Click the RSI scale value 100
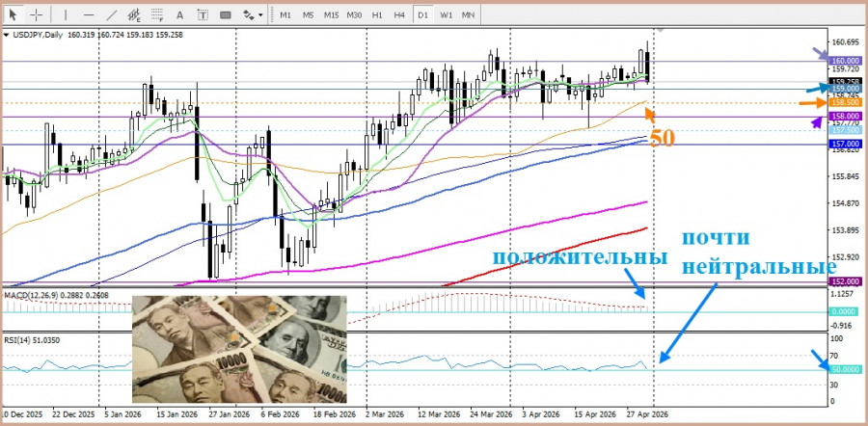 pyautogui.click(x=837, y=338)
